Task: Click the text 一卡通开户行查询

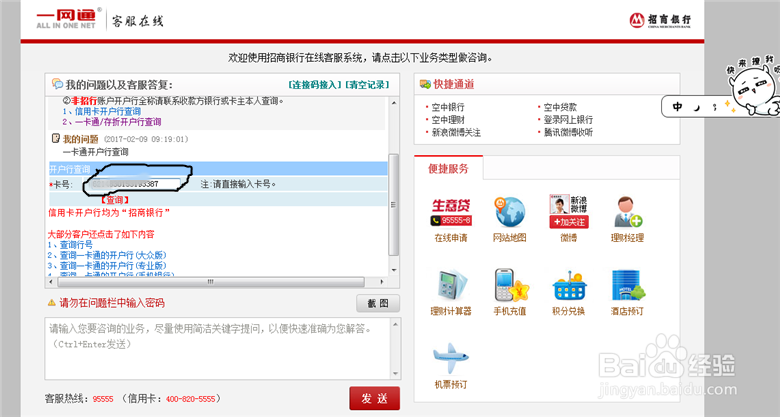Action: pyautogui.click(x=96, y=152)
